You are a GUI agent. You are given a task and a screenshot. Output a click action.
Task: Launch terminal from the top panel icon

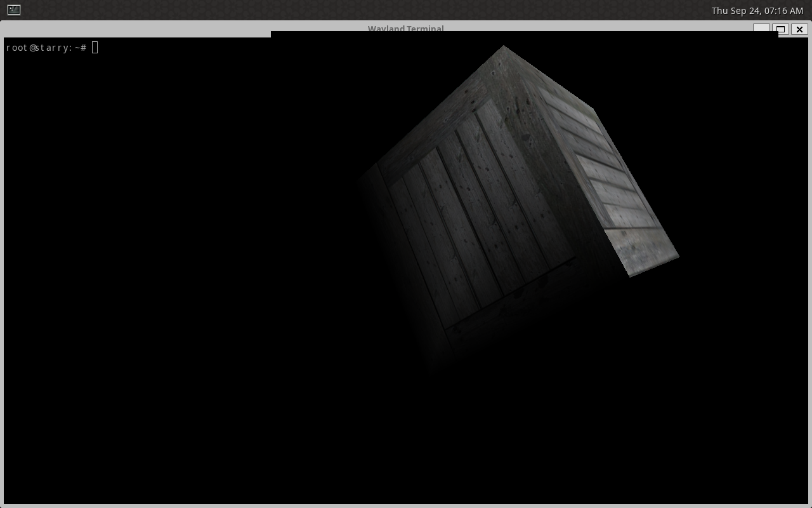click(13, 10)
